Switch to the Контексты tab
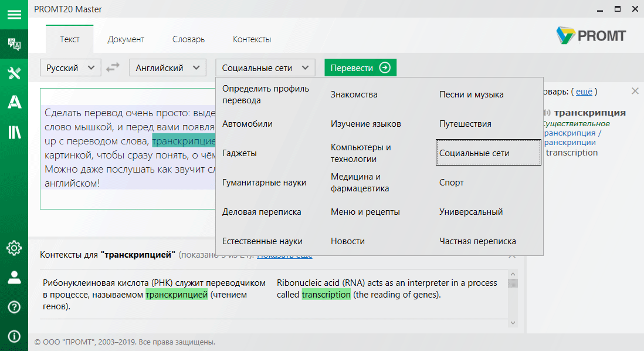The image size is (644, 351). click(x=252, y=39)
